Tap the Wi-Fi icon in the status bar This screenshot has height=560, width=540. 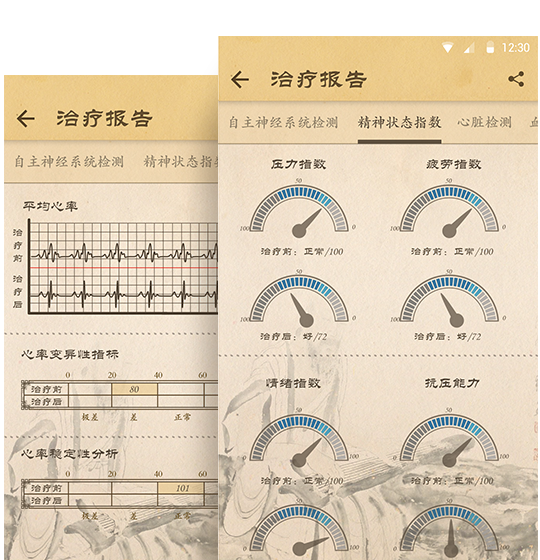[x=447, y=48]
